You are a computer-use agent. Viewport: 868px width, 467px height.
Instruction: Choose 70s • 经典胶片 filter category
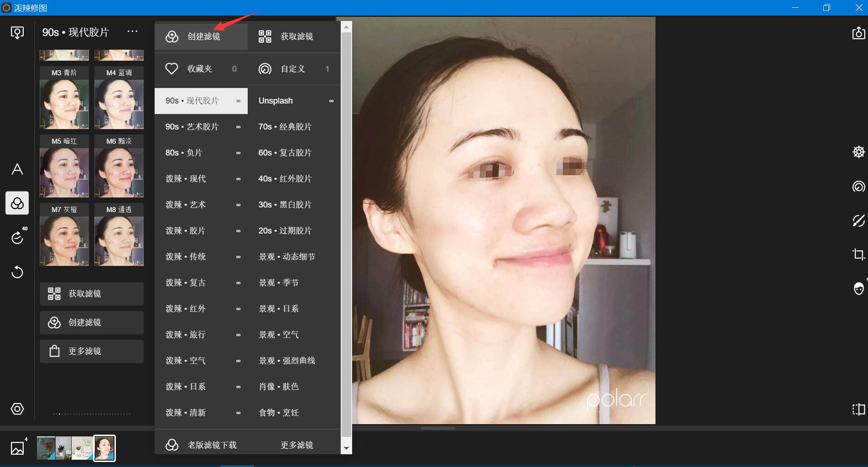[x=294, y=127]
